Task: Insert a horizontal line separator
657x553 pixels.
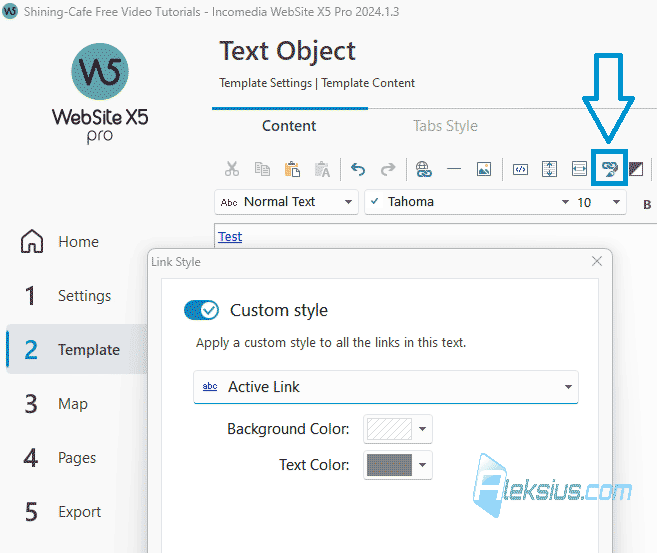Action: [454, 169]
